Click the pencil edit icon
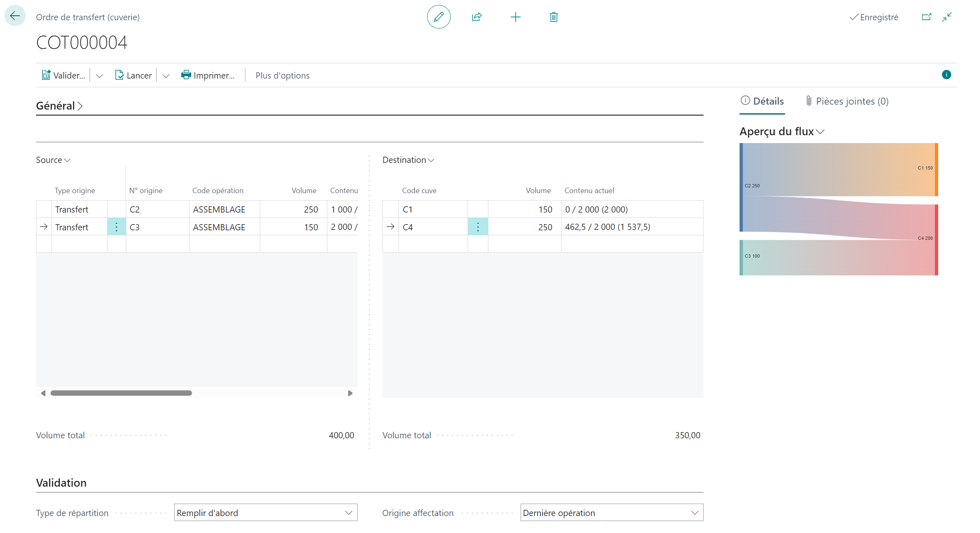Viewport: 980px width, 533px height. pos(438,17)
